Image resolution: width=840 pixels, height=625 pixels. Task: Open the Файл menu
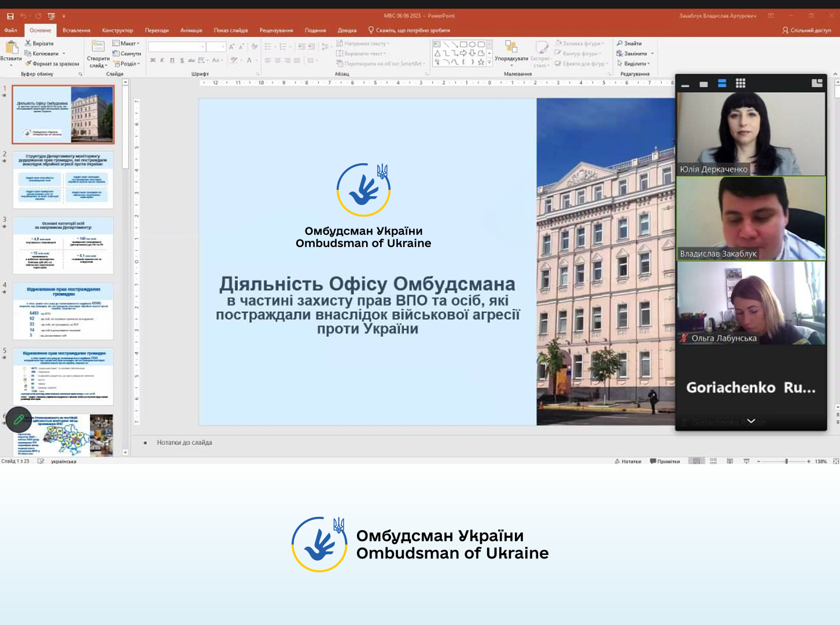pyautogui.click(x=10, y=30)
